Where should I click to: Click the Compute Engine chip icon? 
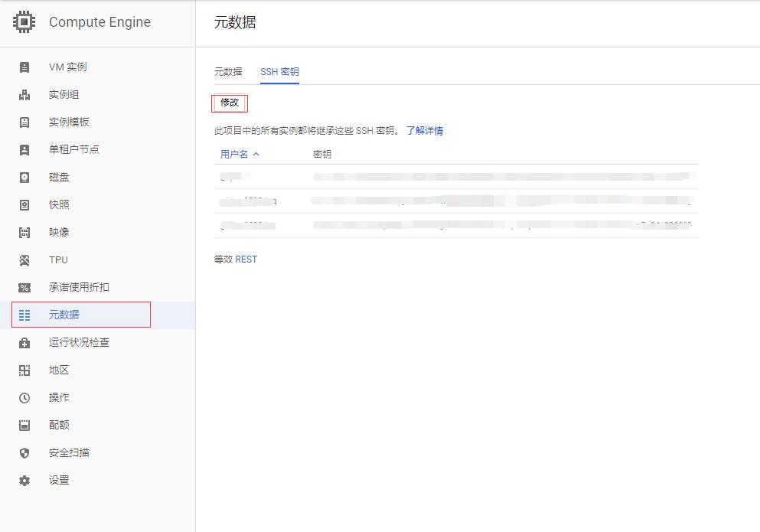click(24, 22)
